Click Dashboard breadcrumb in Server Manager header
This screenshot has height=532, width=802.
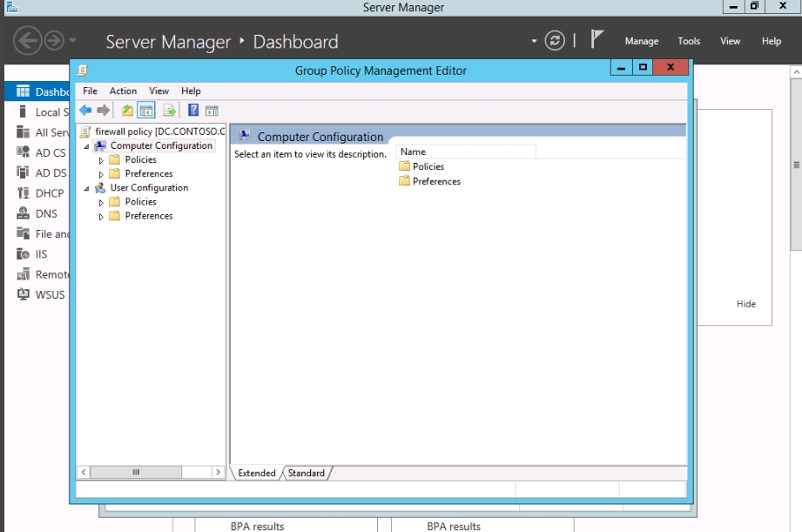tap(295, 42)
